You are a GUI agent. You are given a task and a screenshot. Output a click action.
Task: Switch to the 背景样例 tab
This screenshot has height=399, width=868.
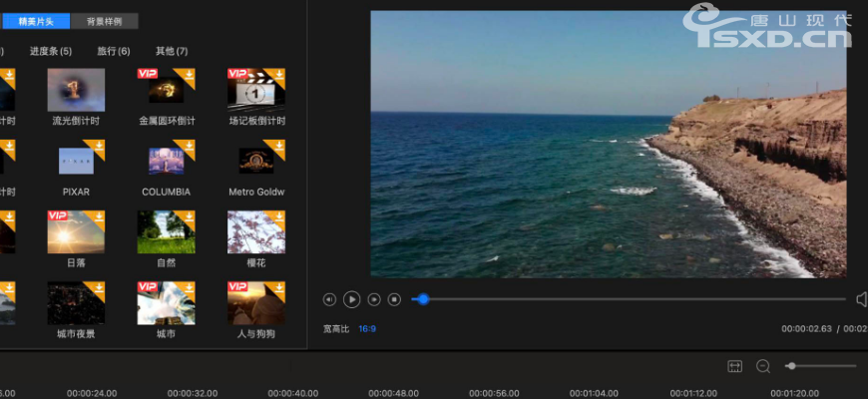tap(104, 22)
